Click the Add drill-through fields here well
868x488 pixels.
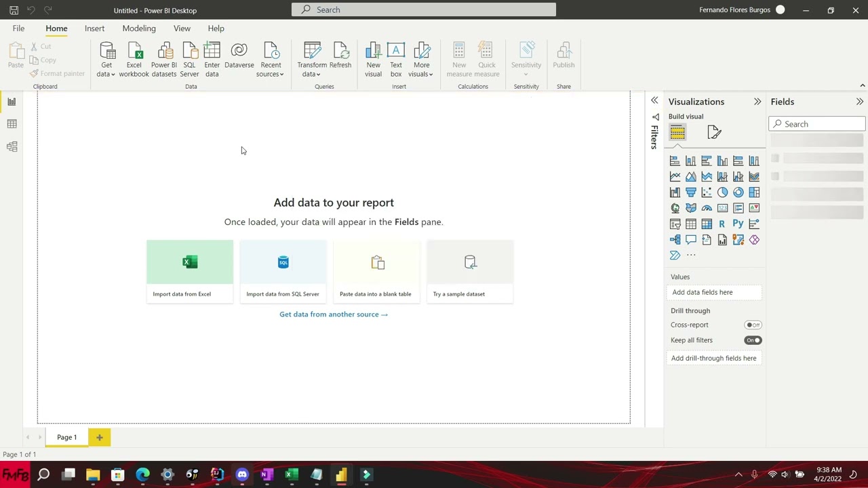tap(714, 358)
